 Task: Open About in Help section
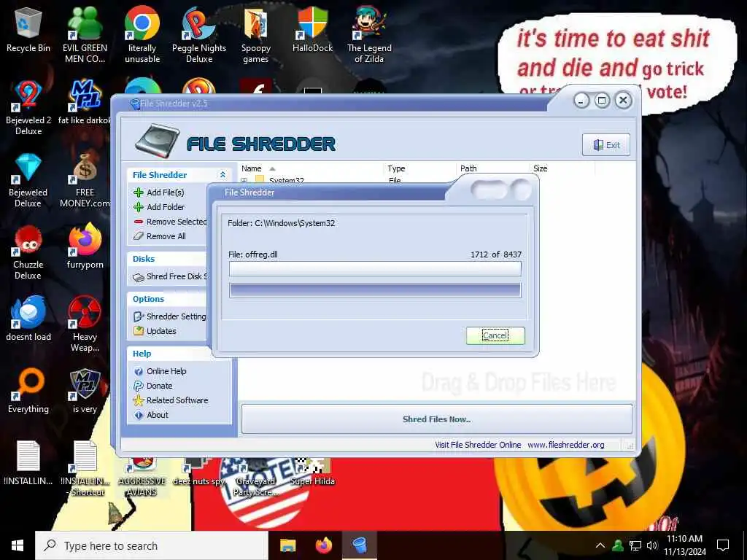pyautogui.click(x=151, y=415)
